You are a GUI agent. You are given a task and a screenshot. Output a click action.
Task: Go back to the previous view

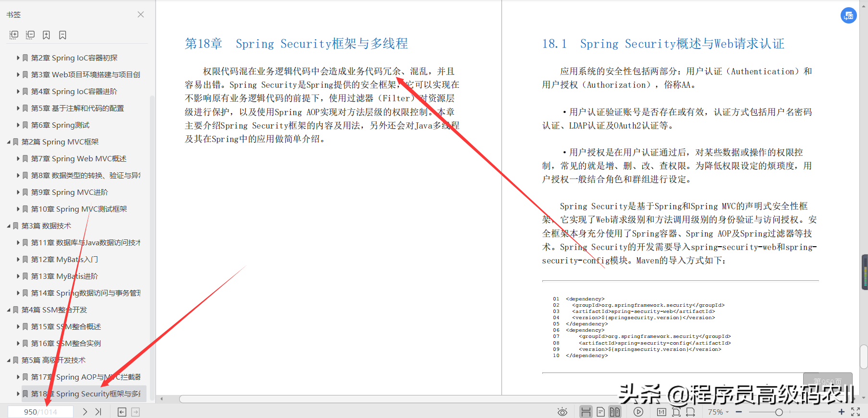tap(122, 412)
